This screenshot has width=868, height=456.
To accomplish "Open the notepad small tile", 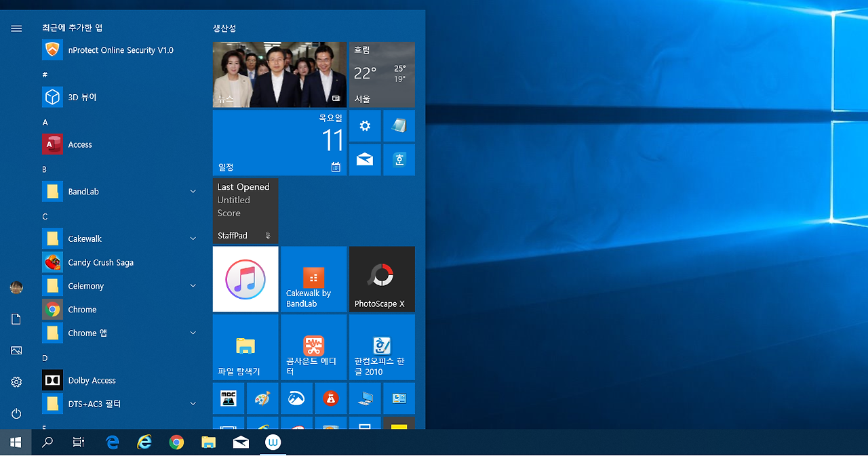I will (399, 126).
